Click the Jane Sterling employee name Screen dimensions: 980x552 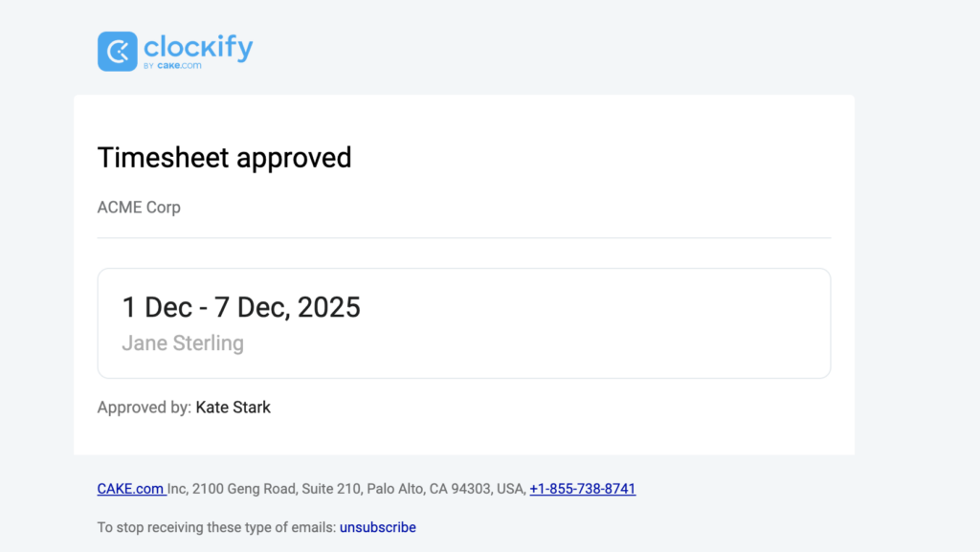tap(183, 342)
